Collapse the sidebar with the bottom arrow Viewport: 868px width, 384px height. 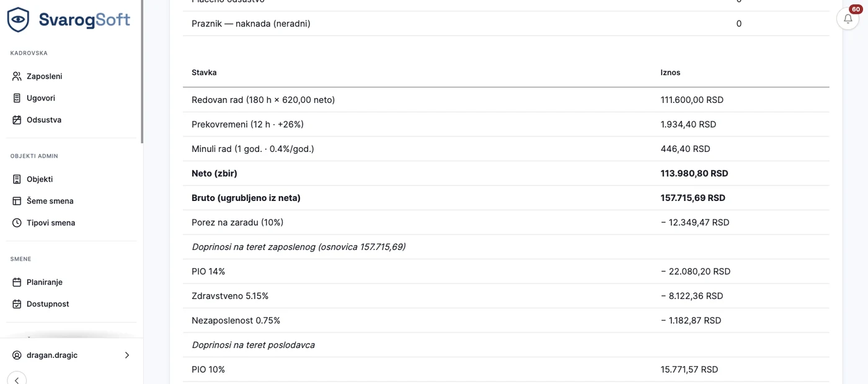tap(17, 380)
